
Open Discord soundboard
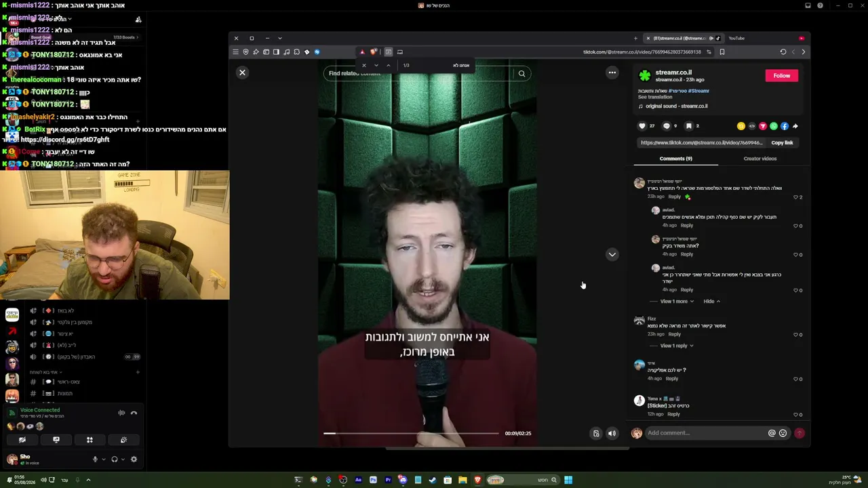123,441
